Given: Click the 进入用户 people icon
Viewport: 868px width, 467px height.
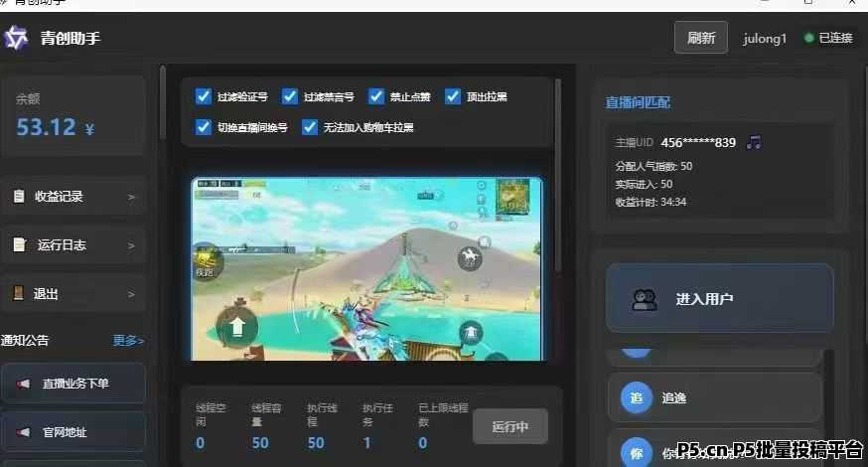Looking at the screenshot, I should 646,298.
